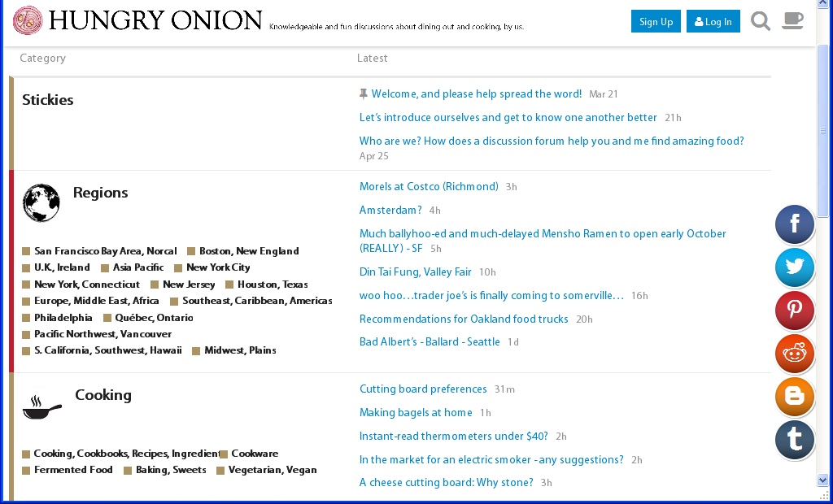The image size is (833, 504).
Task: Share on Facebook via round icon
Action: (x=795, y=224)
